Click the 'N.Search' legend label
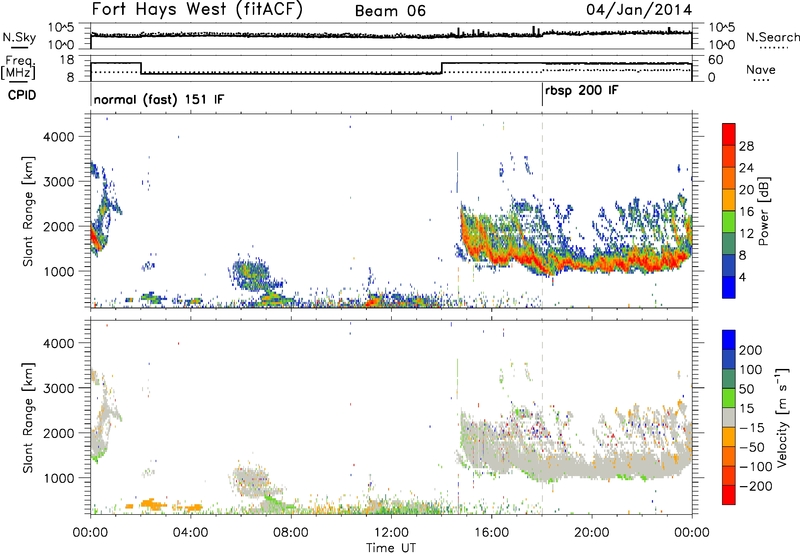 (772, 37)
